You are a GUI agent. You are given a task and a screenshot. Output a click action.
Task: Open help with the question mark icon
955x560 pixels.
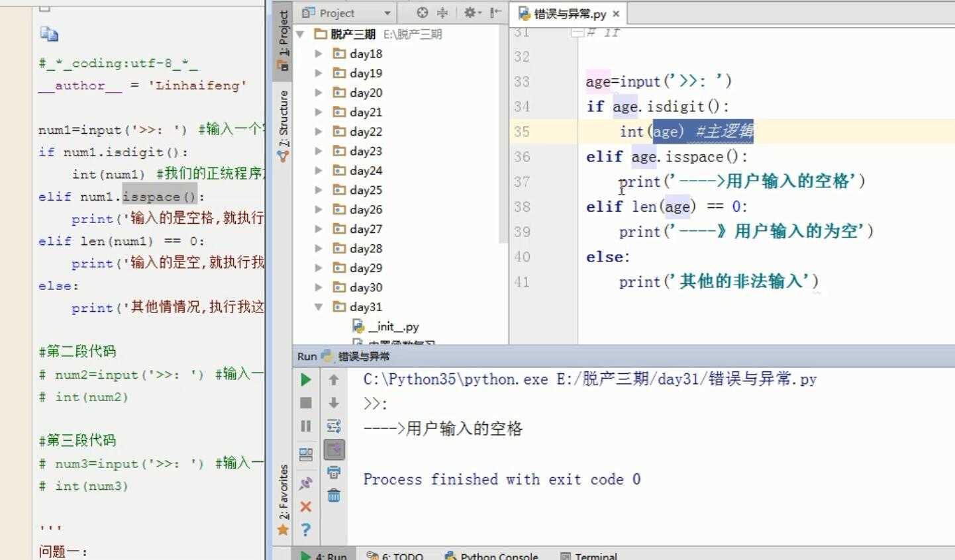(305, 530)
